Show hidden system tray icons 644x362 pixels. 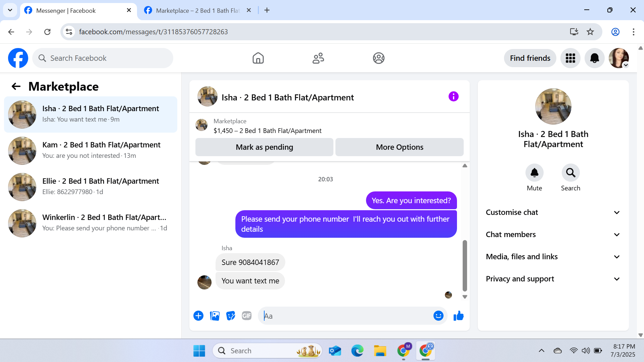(x=541, y=351)
